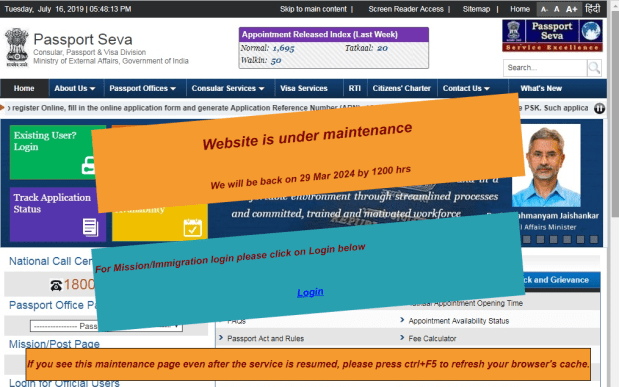
Task: Click the calendar checkmark icon on yellow tile
Action: [x=193, y=228]
